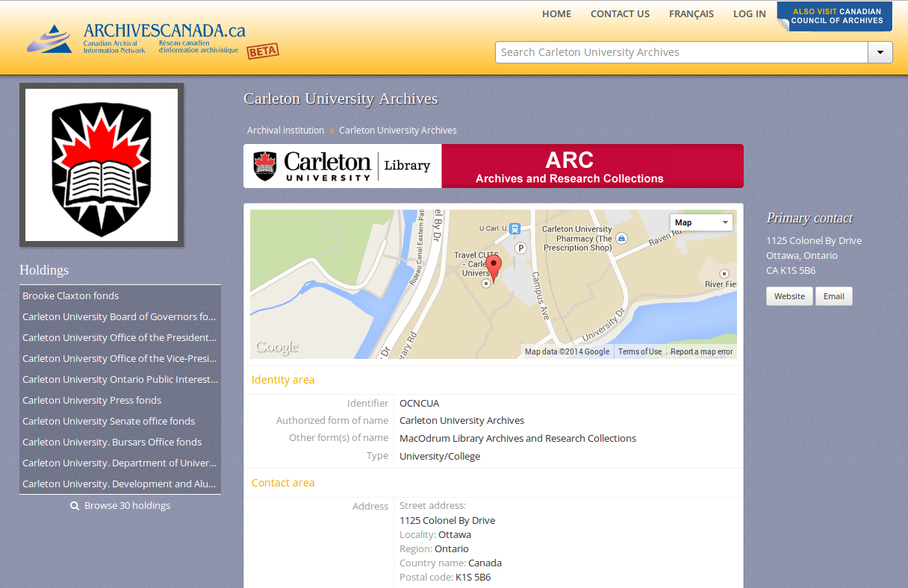Click the Carleton University Library banner logo
Image resolution: width=908 pixels, height=588 pixels.
tap(342, 165)
